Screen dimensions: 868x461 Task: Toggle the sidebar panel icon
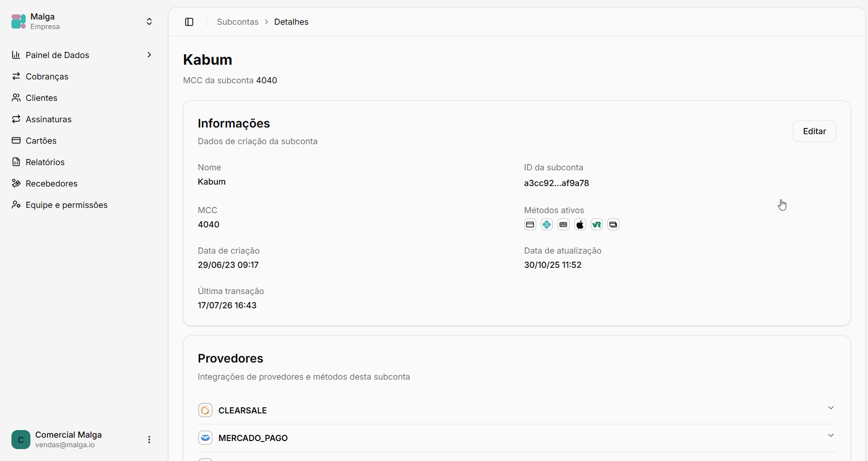click(189, 22)
